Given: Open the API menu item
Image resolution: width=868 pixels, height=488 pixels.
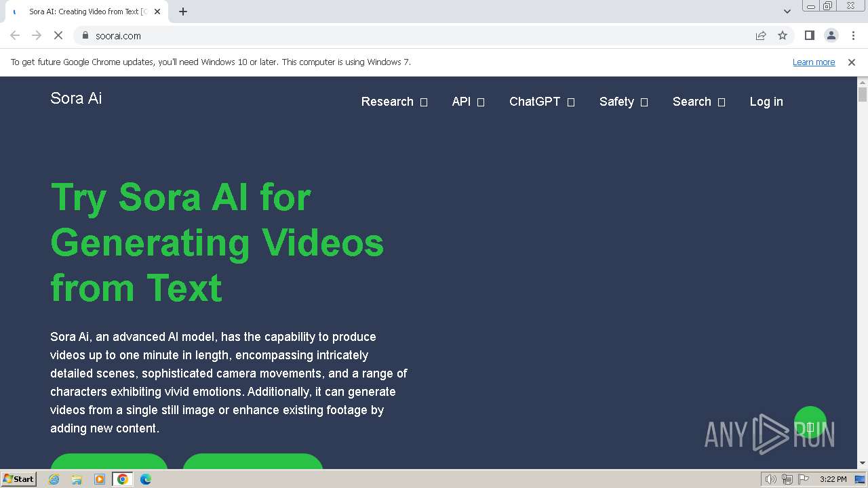Looking at the screenshot, I should tap(461, 102).
